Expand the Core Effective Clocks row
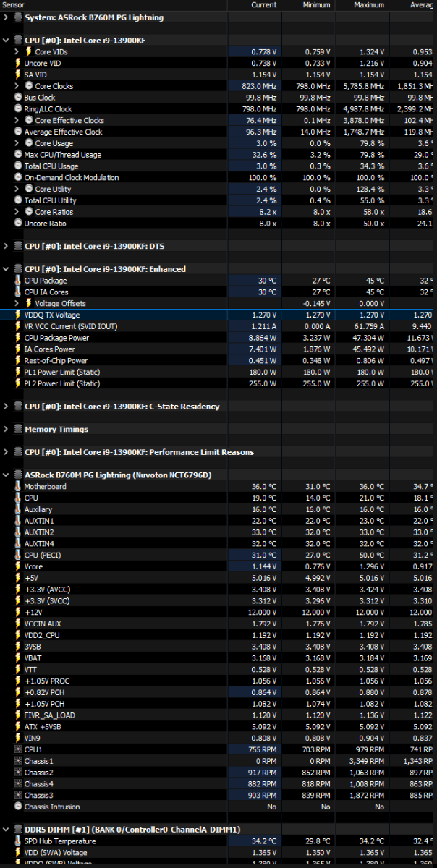Screen dimensions: 437x868 17,120
